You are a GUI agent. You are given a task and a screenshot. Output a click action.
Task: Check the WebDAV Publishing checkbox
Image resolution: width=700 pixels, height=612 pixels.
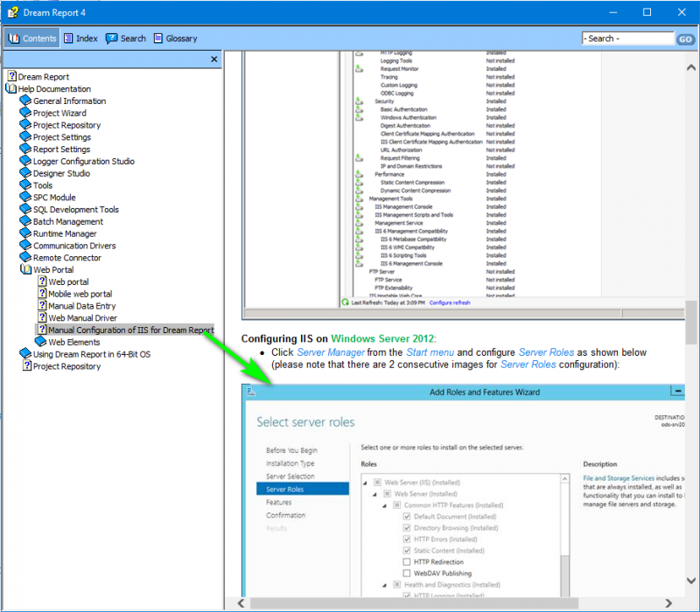[406, 573]
